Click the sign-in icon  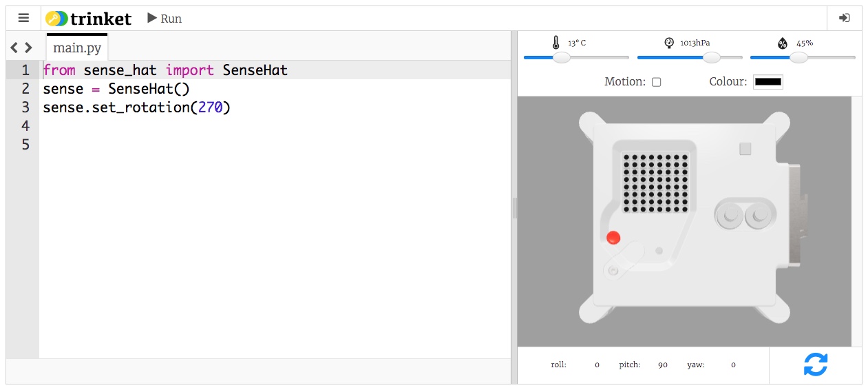(x=844, y=19)
